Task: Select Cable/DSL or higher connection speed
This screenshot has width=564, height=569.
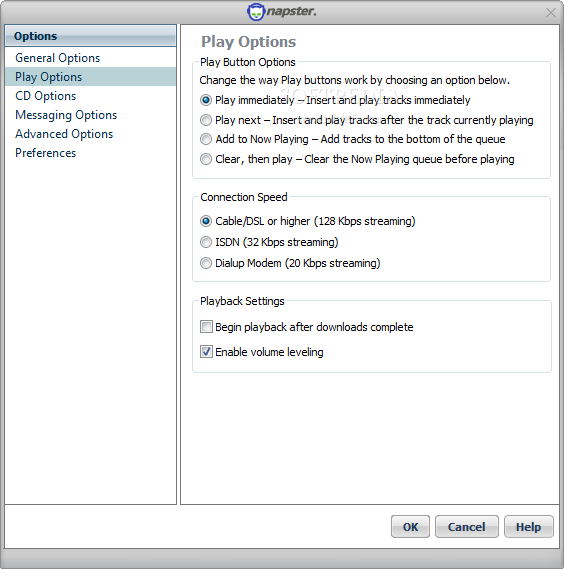Action: click(x=206, y=221)
